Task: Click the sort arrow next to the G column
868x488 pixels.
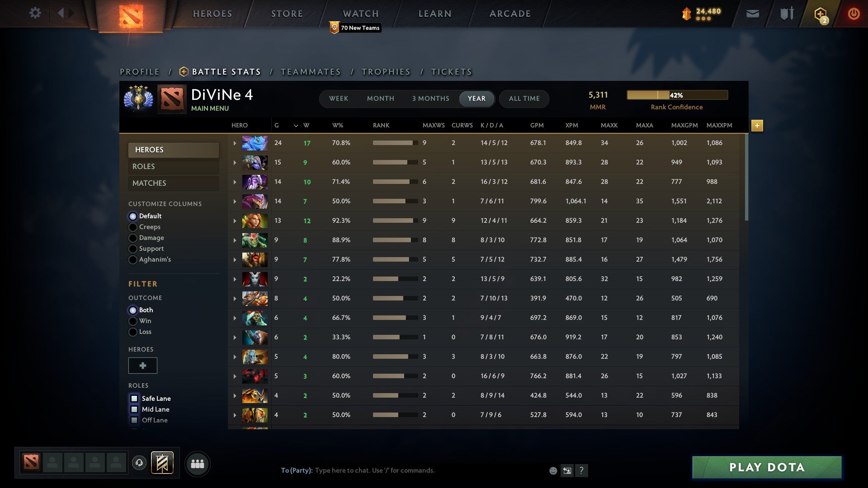Action: pos(296,126)
